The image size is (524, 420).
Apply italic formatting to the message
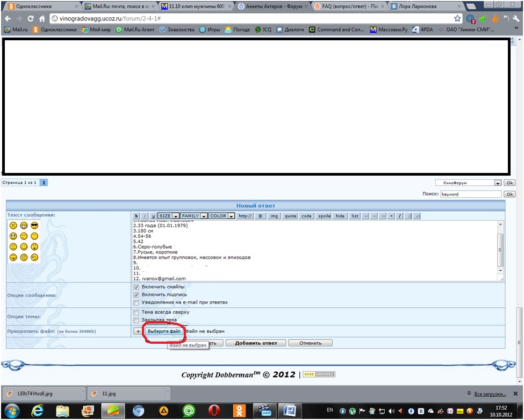pyautogui.click(x=145, y=216)
